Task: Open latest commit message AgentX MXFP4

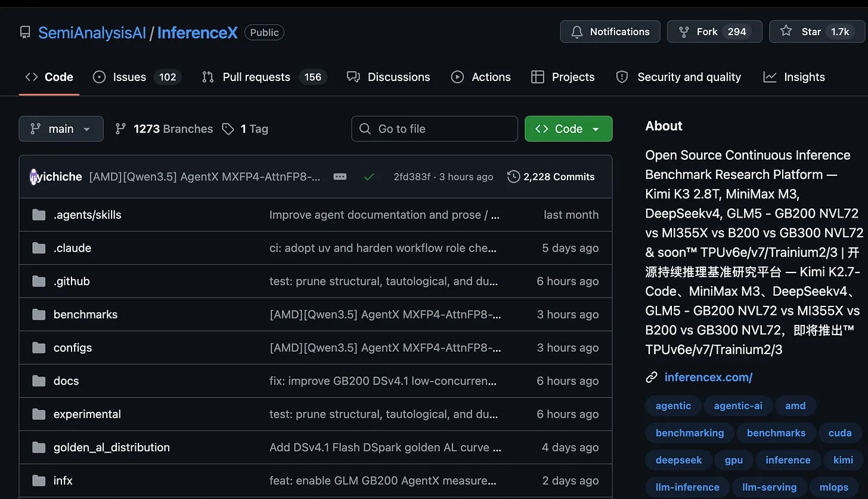Action: pyautogui.click(x=204, y=176)
